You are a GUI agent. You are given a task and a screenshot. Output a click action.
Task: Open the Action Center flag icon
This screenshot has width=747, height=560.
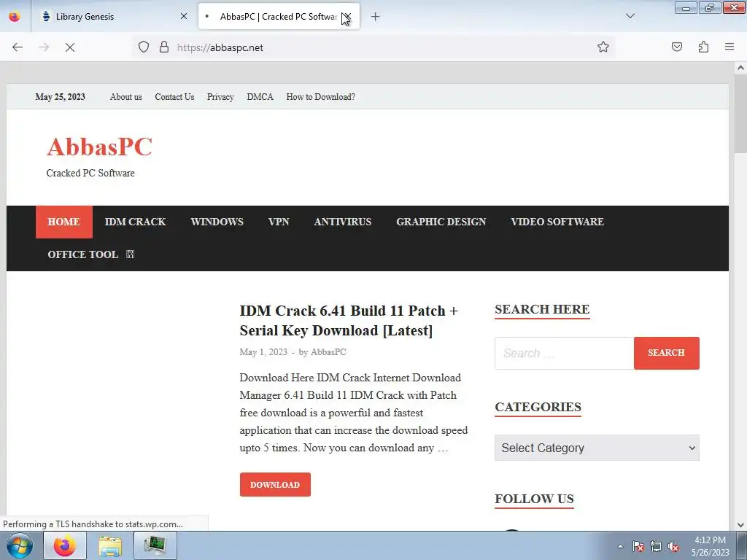pos(638,546)
